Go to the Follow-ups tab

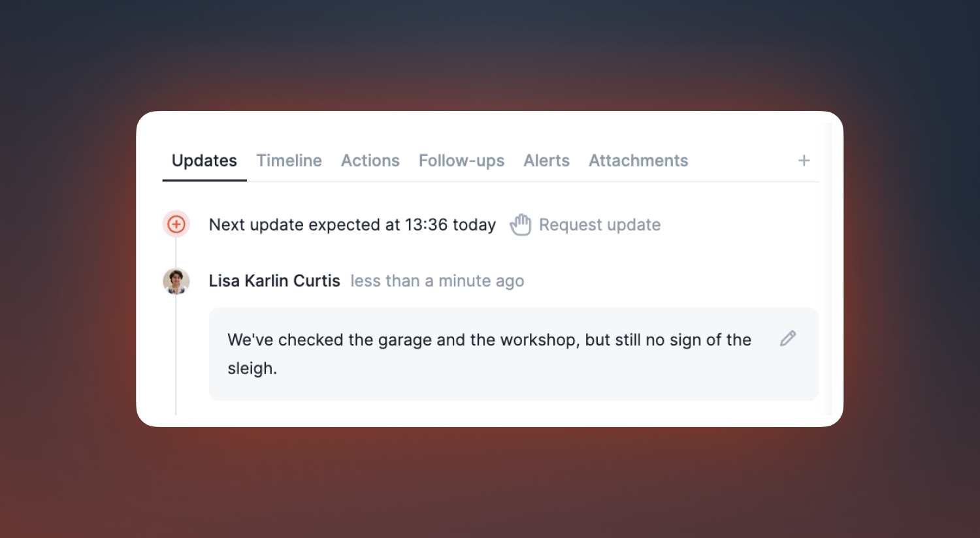pyautogui.click(x=461, y=161)
